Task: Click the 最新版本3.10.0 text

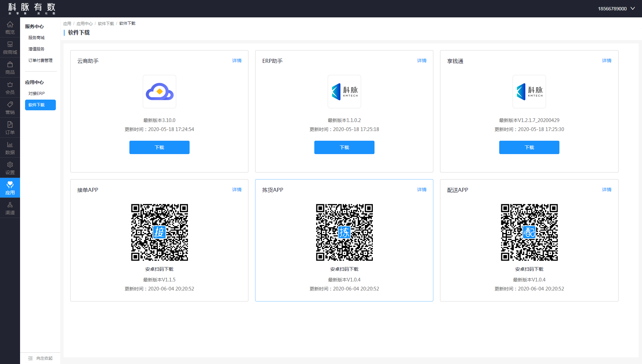Action: click(x=159, y=120)
